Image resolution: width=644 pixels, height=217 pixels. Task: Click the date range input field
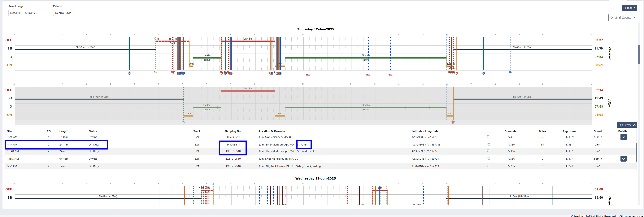(x=26, y=13)
